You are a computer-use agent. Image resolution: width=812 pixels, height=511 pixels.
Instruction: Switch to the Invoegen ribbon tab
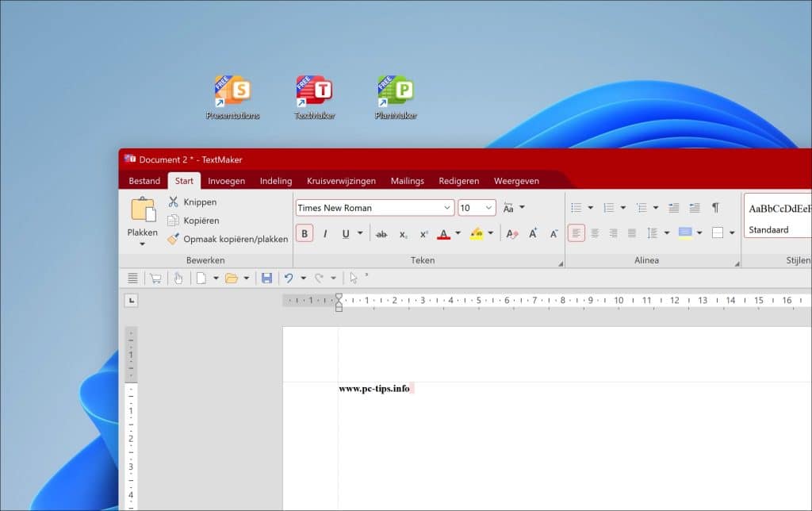226,181
